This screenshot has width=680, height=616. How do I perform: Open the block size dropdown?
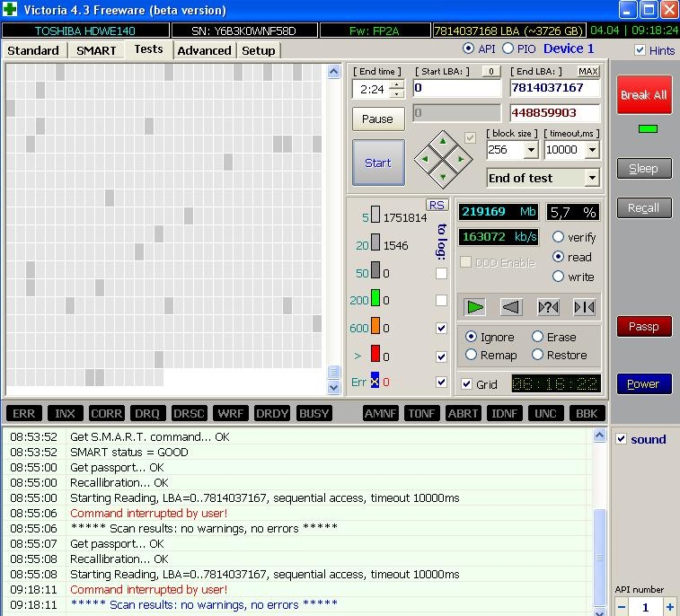click(x=531, y=150)
